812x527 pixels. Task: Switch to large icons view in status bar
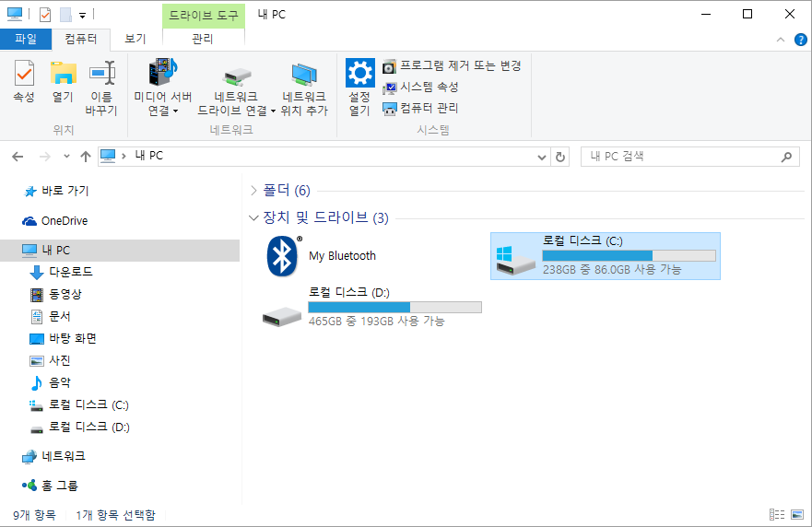797,515
